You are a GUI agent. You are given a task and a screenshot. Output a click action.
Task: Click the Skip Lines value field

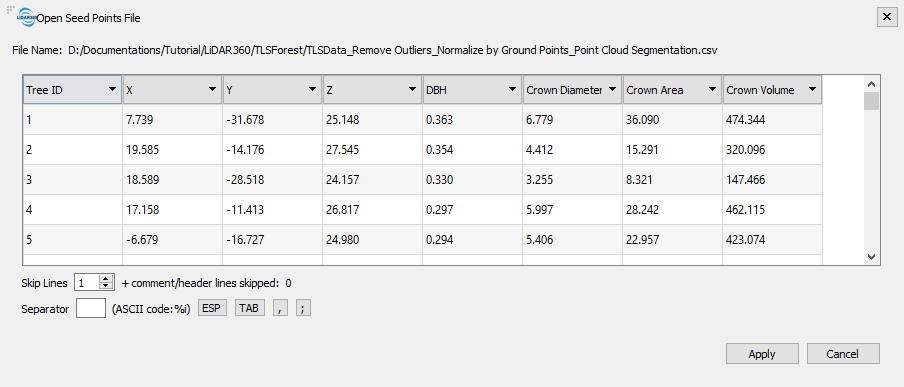[88, 283]
